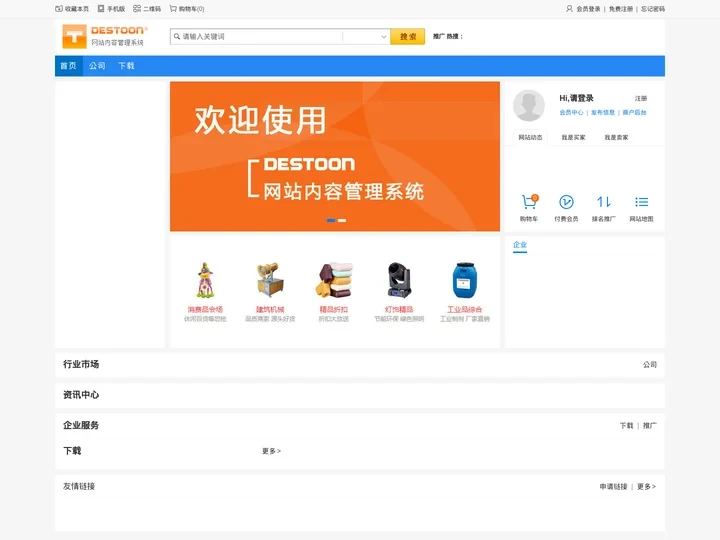Click the 行业市场 section heading

coord(81,364)
